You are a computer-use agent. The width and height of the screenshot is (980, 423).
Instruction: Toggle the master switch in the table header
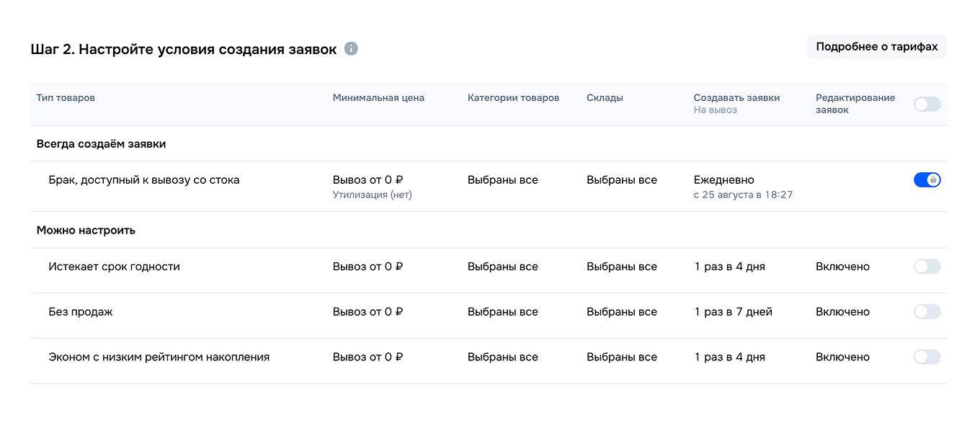click(927, 104)
